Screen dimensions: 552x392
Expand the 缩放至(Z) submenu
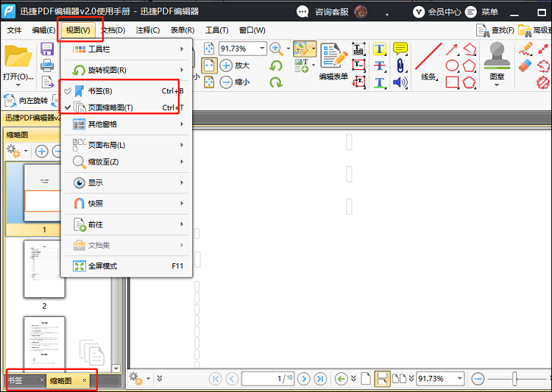pyautogui.click(x=127, y=162)
